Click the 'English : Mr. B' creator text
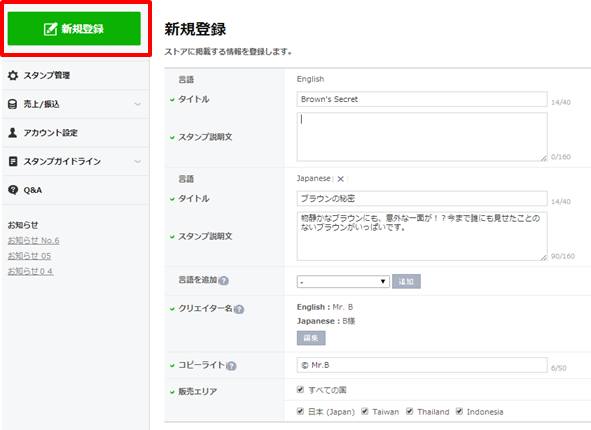The height and width of the screenshot is (430, 591). tap(325, 307)
